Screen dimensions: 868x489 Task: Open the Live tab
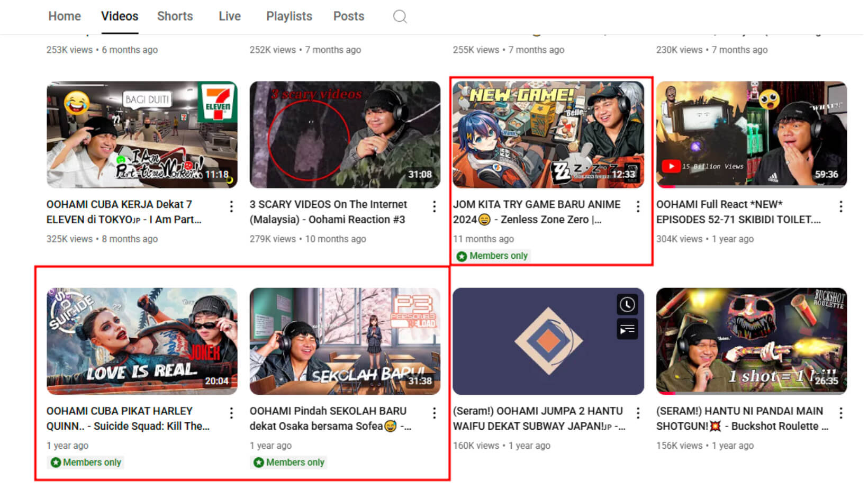230,16
